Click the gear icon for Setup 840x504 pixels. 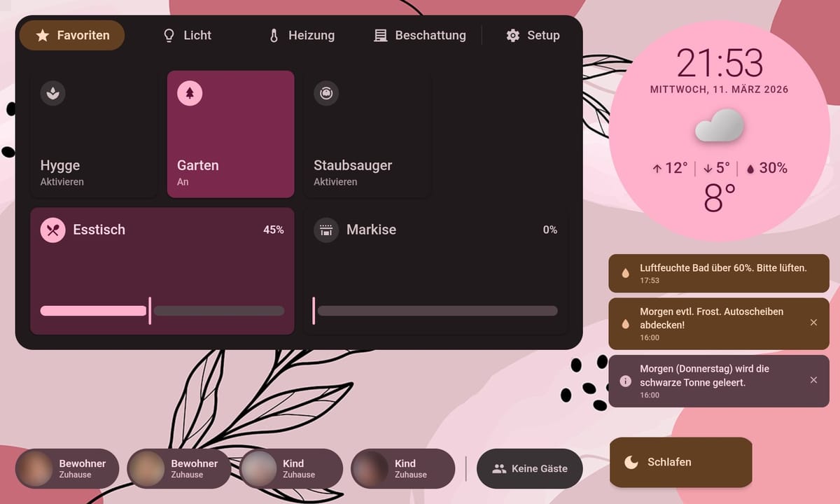pos(513,36)
